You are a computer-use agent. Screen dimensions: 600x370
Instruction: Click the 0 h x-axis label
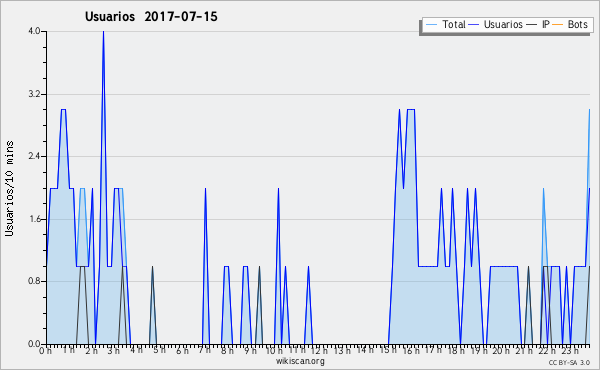click(46, 350)
